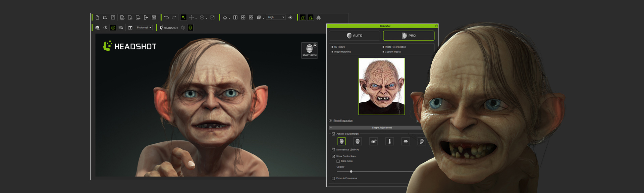
Task: Click the greyed icon beside HEADSHOT
Action: click(x=183, y=28)
